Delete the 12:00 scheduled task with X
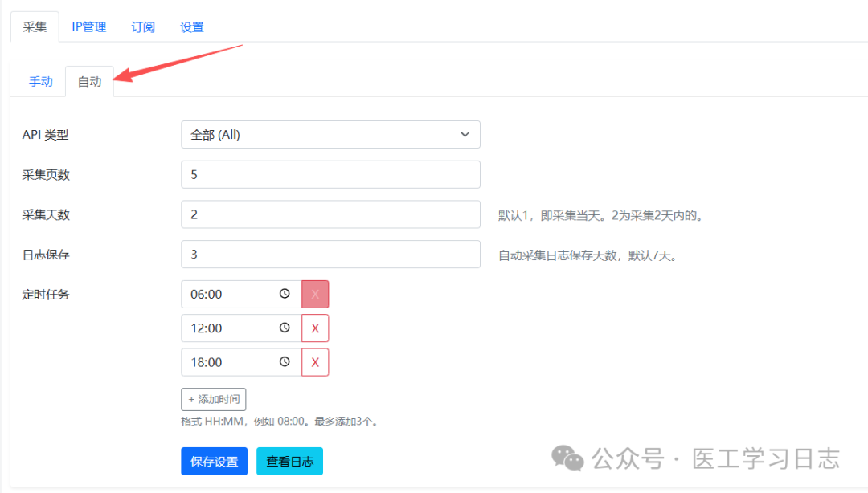This screenshot has width=868, height=493. pos(314,328)
